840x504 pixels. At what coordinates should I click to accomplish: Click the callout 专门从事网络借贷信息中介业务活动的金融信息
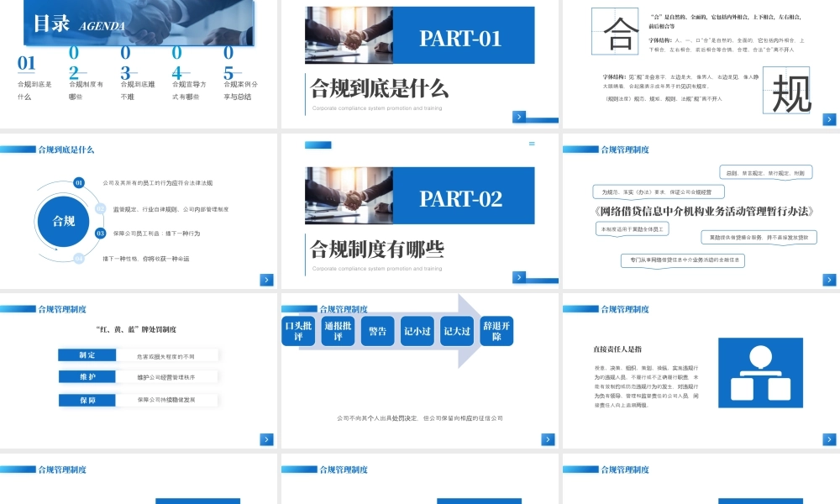click(x=683, y=260)
